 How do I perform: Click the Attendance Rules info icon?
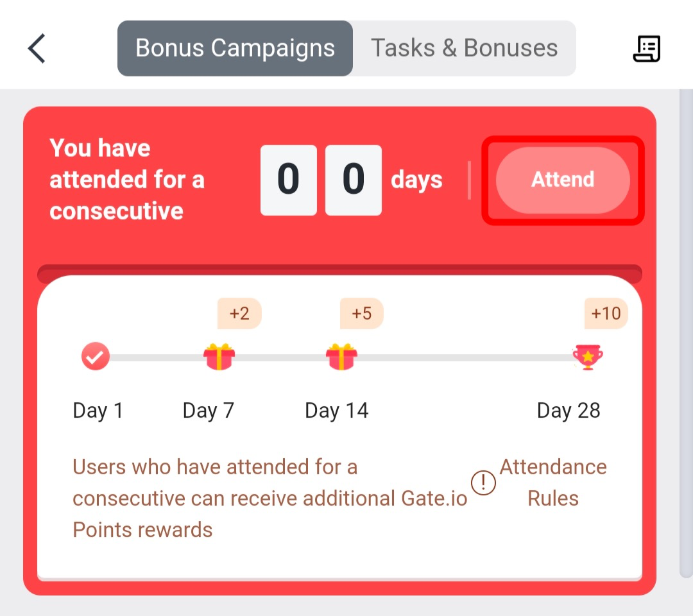(483, 483)
